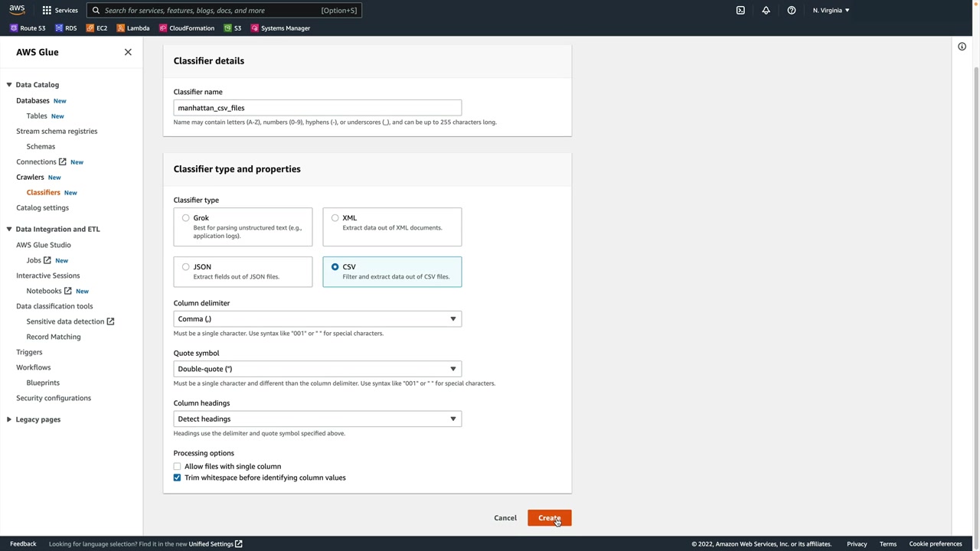Click external link icon beside Sensitive data detection
Image resolution: width=980 pixels, height=551 pixels.
(110, 321)
